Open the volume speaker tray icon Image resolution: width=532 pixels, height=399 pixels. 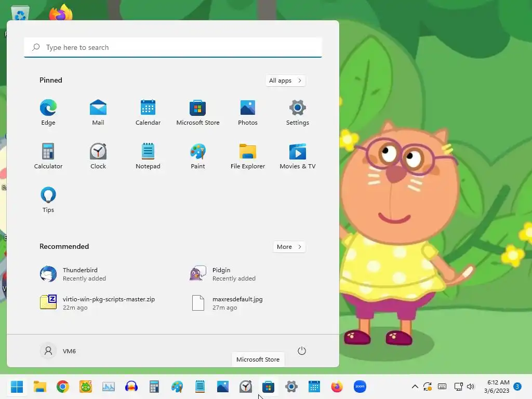(x=471, y=387)
